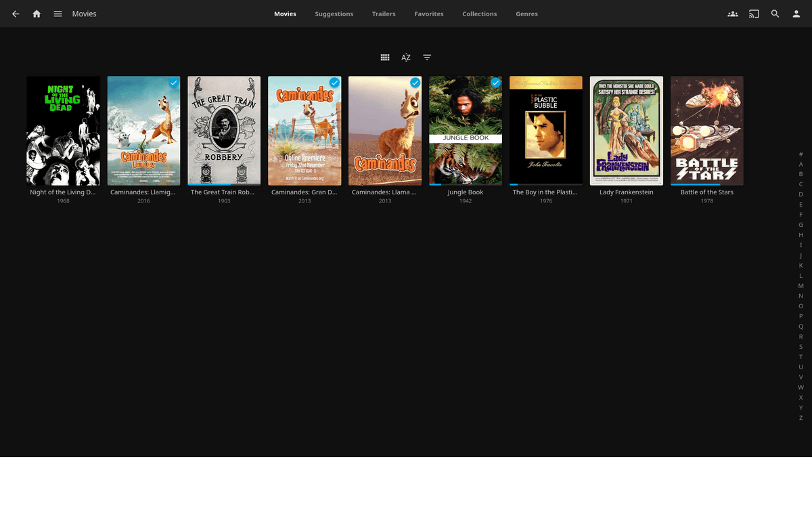Open The Boy in the Plastic Bubble poster
Screen dimensions: 812x508
[546, 131]
